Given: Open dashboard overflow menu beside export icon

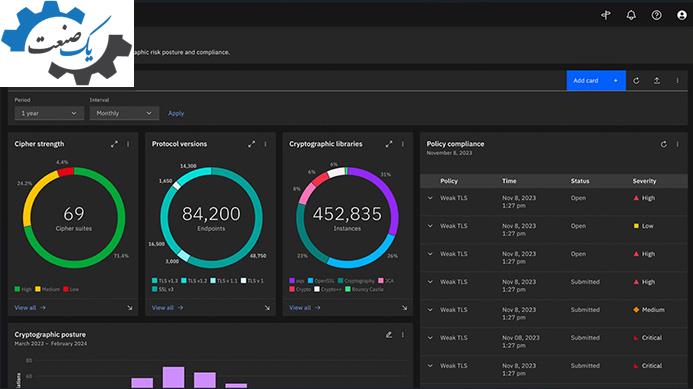Looking at the screenshot, I should (x=677, y=80).
